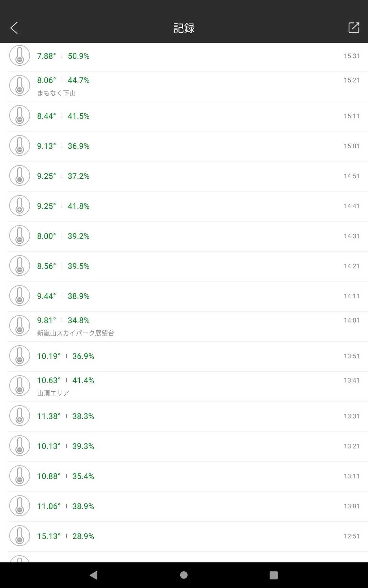Tap the export share icon
This screenshot has width=368, height=588.
coord(354,28)
